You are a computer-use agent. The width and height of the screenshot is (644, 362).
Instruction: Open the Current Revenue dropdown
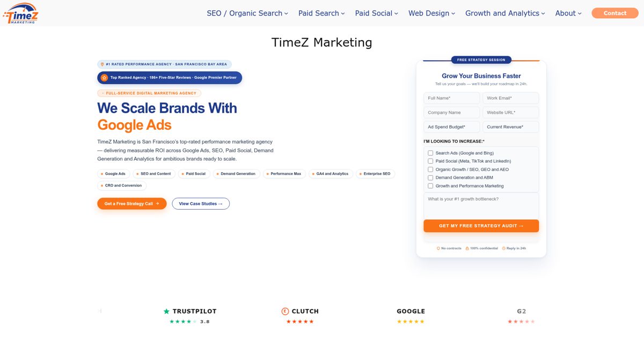(x=510, y=127)
